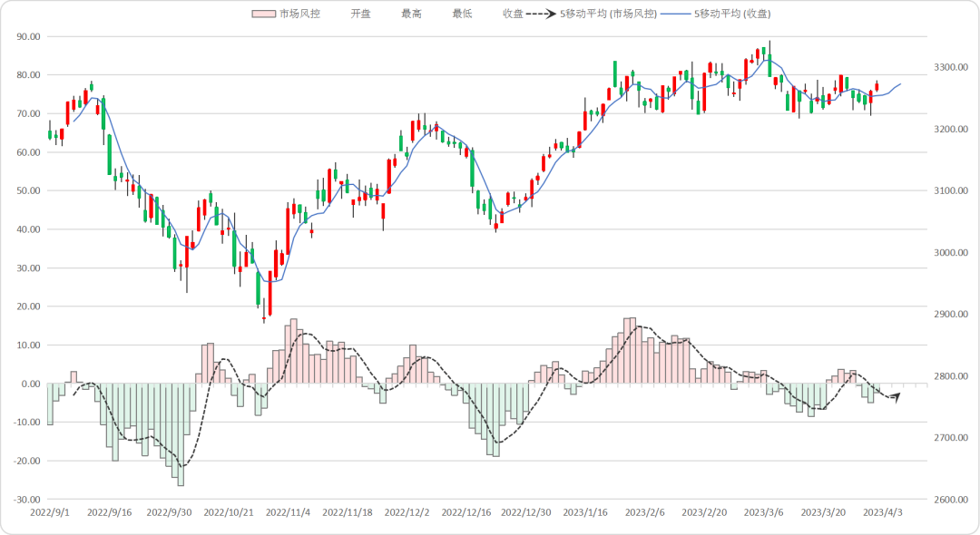Click left axis label 80.00
Image resolution: width=980 pixels, height=535 pixels.
click(28, 75)
